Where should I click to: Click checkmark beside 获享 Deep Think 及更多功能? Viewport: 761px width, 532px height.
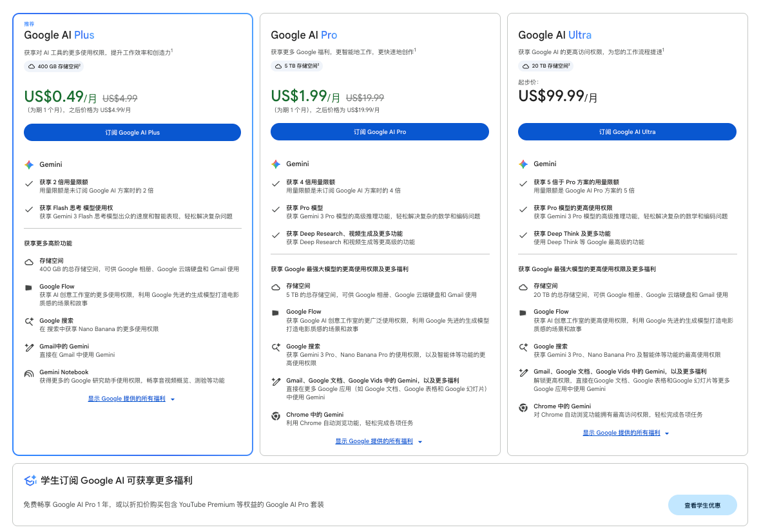click(x=523, y=235)
